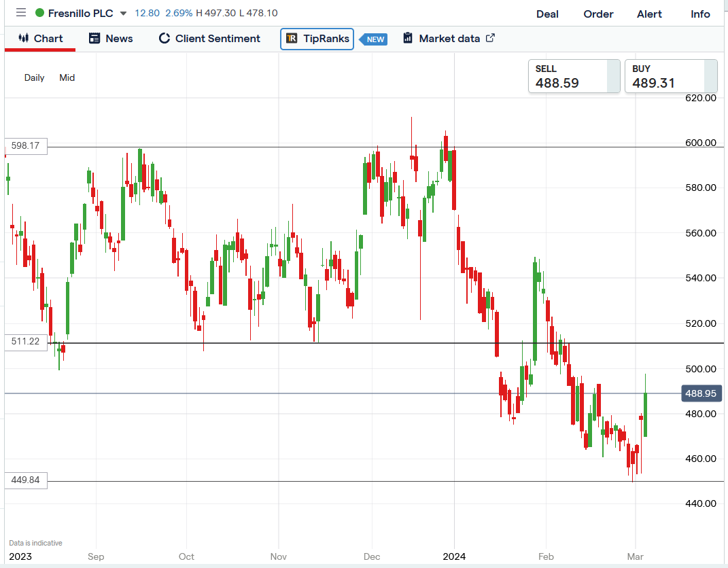Click the 580.00 price axis label
The image size is (728, 568).
pos(701,188)
